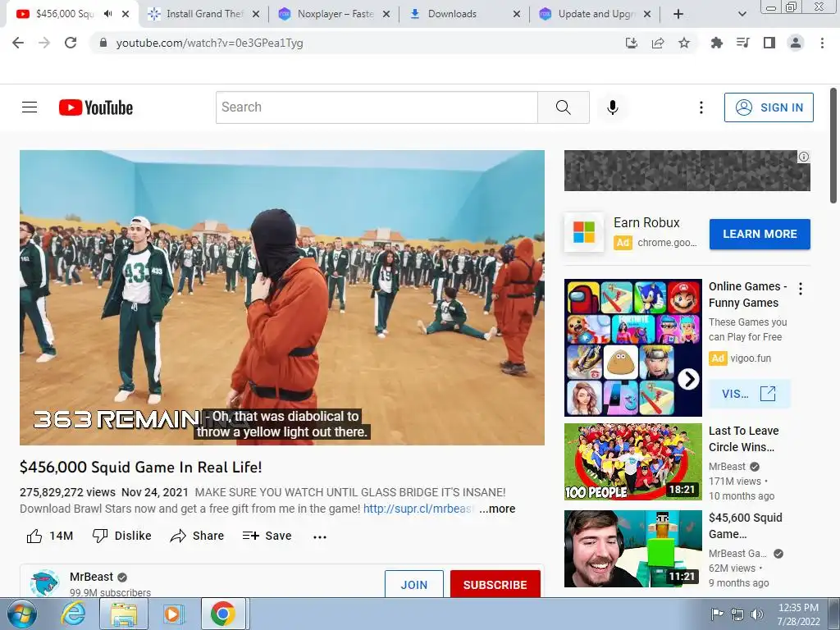The height and width of the screenshot is (630, 840).
Task: Switch to Install Grand Theft tab
Action: click(203, 14)
